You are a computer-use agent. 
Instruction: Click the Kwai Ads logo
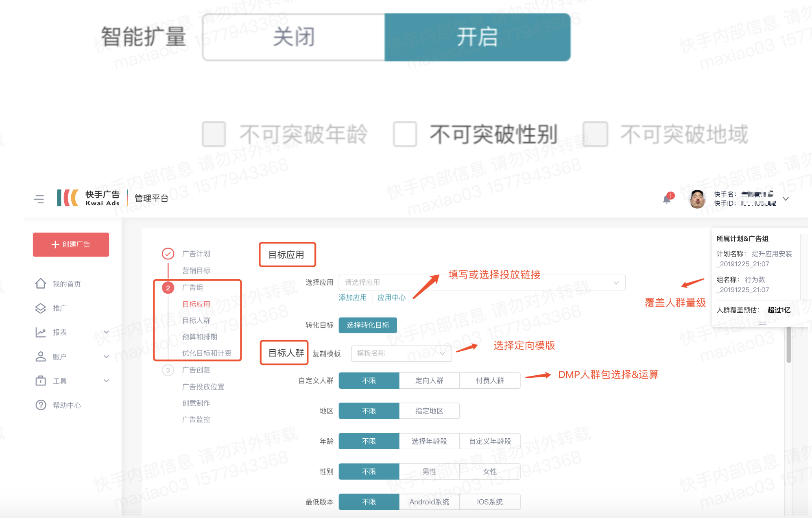click(88, 198)
